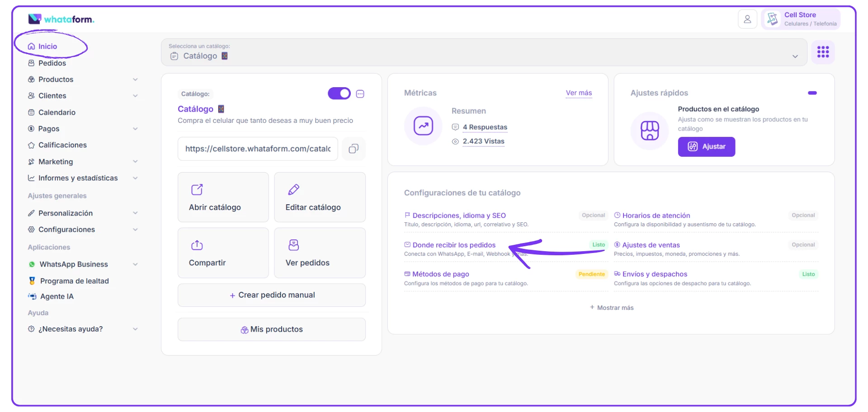Click the catalog URL field

tap(258, 149)
